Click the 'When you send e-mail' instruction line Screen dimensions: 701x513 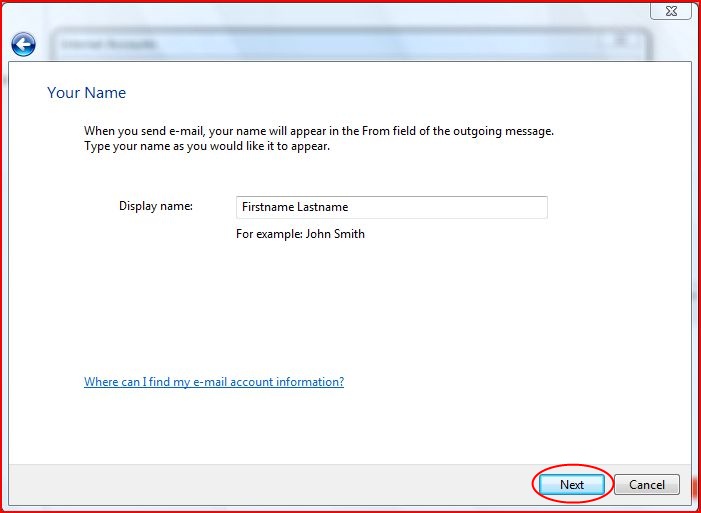click(x=318, y=131)
